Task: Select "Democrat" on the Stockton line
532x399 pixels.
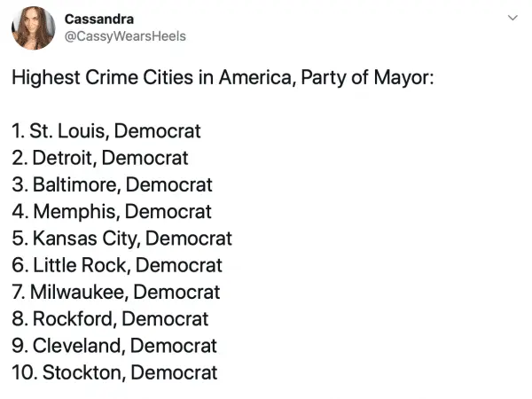Action: click(174, 372)
